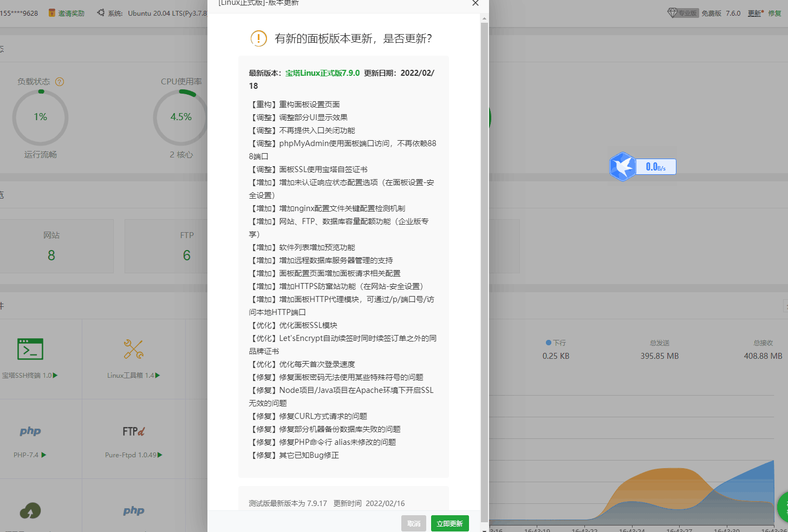Click the green cloud upload software icon
The image size is (788, 532).
30,510
